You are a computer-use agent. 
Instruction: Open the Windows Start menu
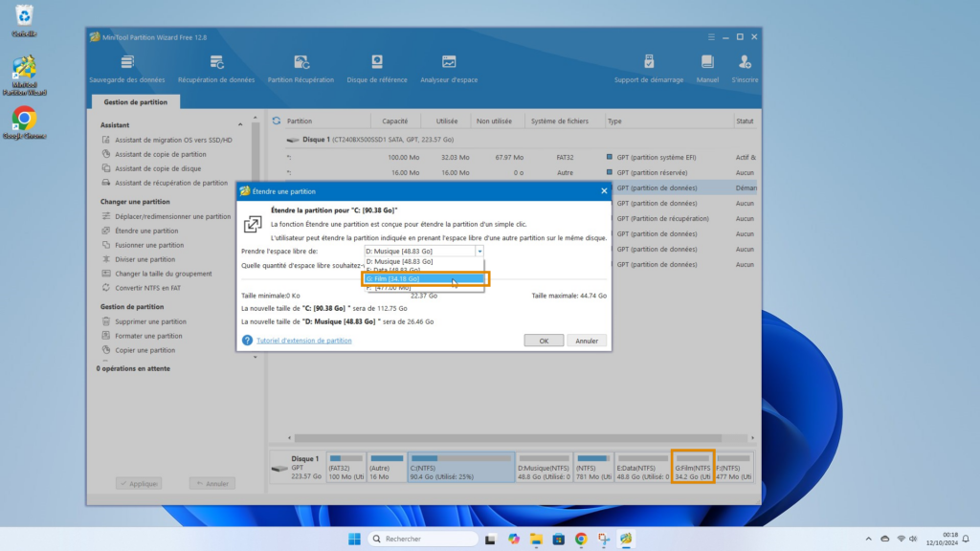(354, 539)
